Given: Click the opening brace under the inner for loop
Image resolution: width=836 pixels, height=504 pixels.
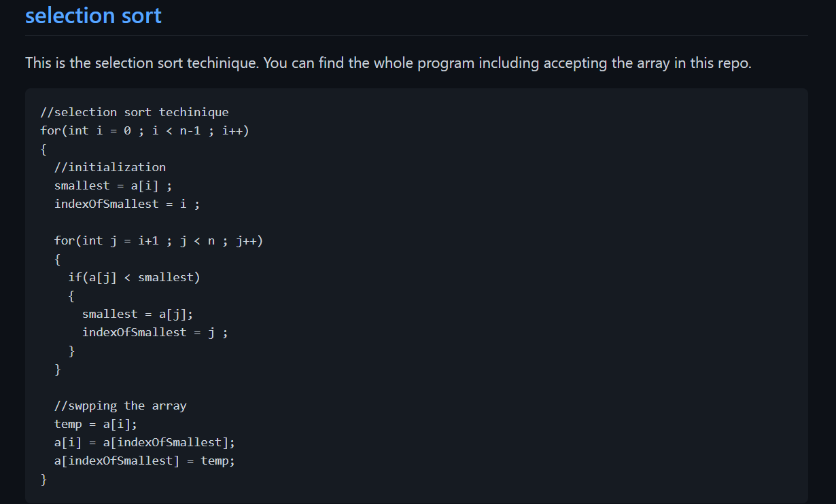Looking at the screenshot, I should click(58, 259).
